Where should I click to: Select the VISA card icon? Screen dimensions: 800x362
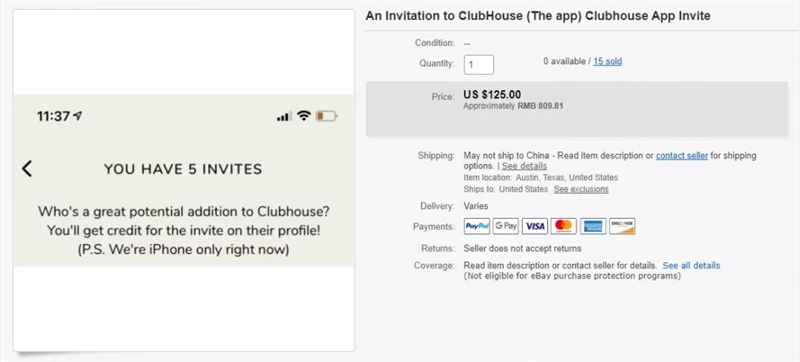(535, 226)
